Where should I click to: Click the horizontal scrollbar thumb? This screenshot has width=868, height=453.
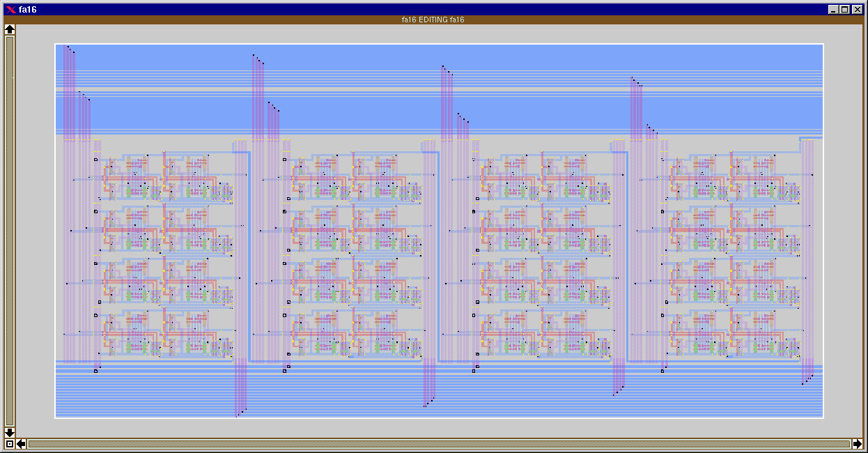(439, 444)
